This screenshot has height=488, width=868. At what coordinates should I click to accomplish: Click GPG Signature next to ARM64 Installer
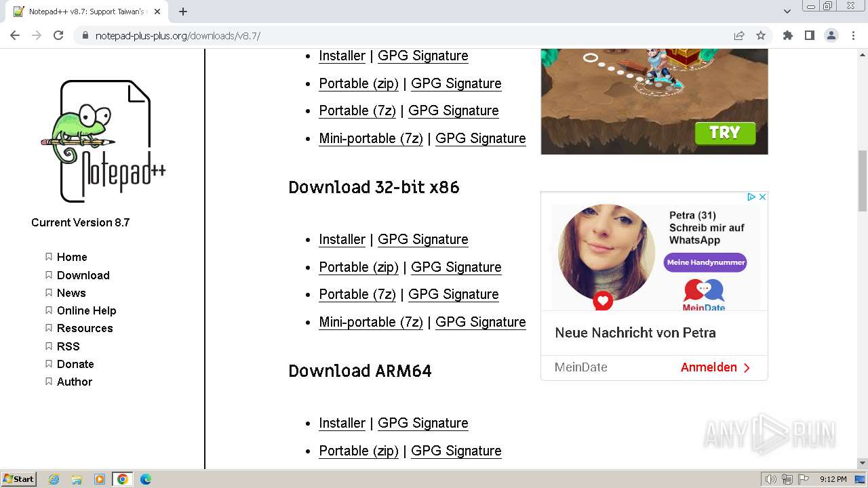tap(422, 423)
